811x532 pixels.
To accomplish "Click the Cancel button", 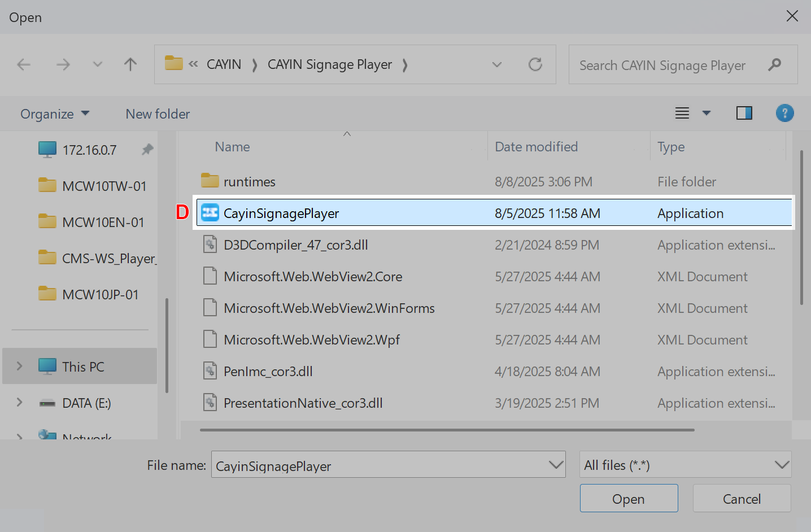I will (742, 499).
